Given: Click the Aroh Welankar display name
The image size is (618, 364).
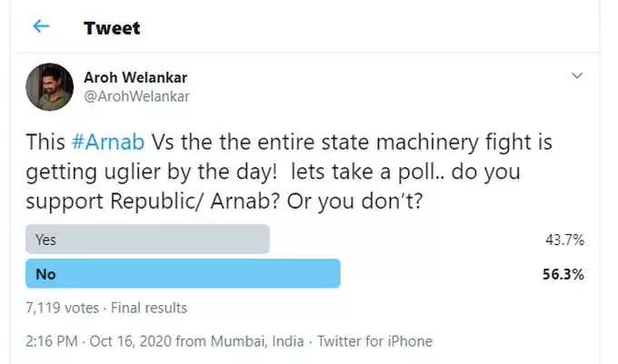Looking at the screenshot, I should [135, 77].
